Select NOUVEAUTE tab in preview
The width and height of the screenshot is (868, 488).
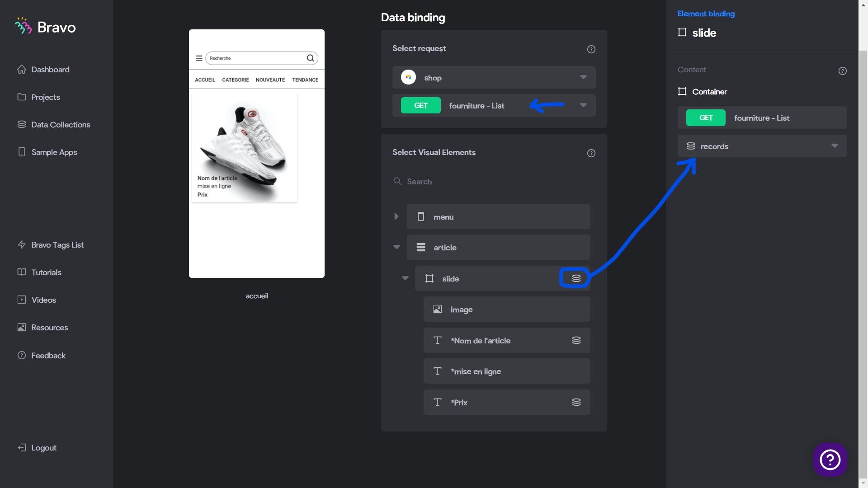coord(270,80)
